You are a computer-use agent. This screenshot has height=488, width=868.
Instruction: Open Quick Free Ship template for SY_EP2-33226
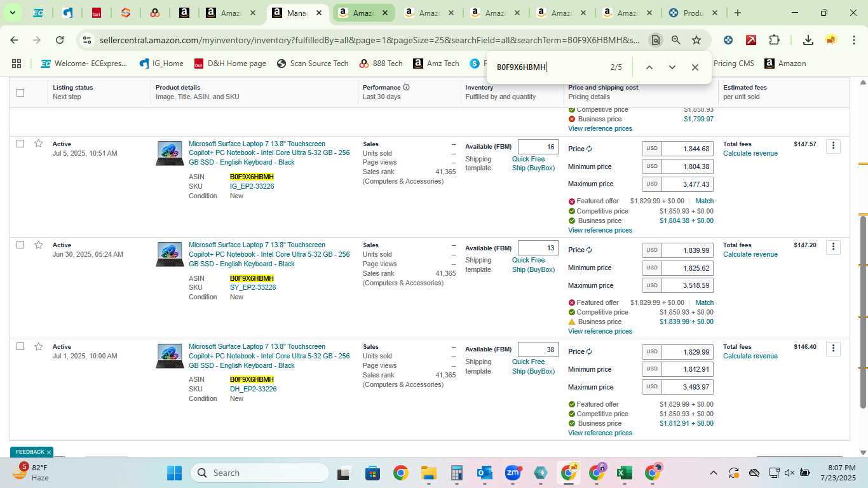point(533,265)
